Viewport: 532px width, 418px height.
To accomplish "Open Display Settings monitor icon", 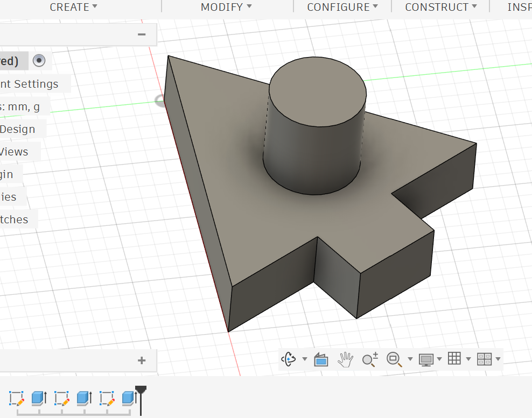I will tap(426, 359).
